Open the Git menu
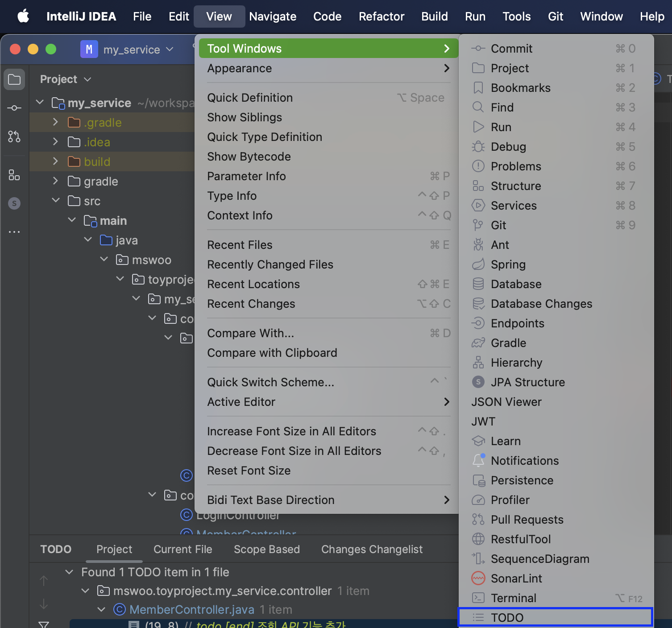672x628 pixels. pos(556,17)
